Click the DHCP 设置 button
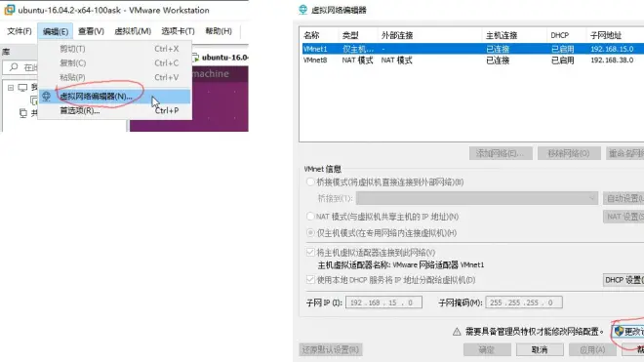644x362 pixels. 624,280
